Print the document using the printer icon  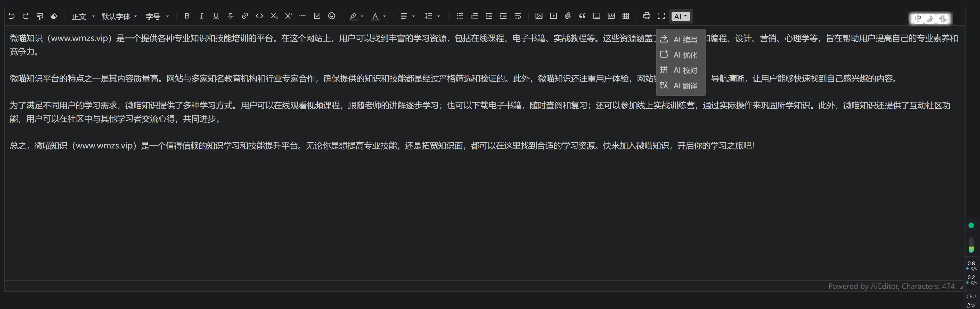(646, 16)
